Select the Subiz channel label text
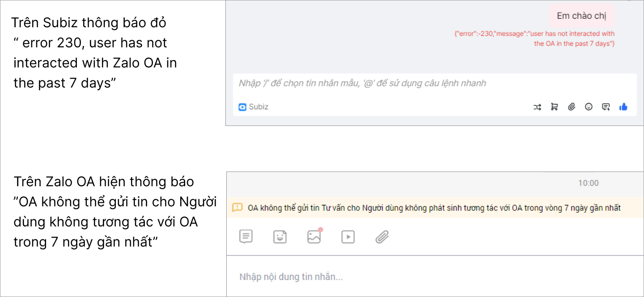This screenshot has width=644, height=297. click(258, 107)
